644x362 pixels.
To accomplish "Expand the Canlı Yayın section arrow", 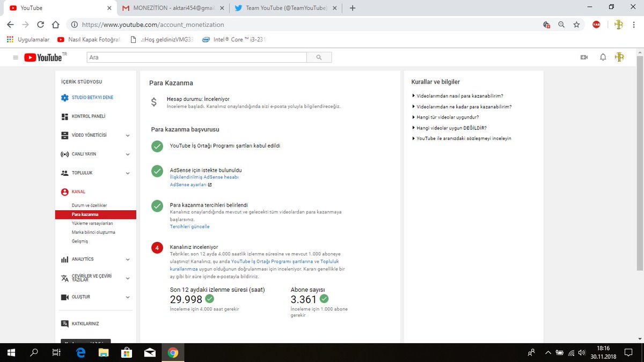I will point(128,154).
